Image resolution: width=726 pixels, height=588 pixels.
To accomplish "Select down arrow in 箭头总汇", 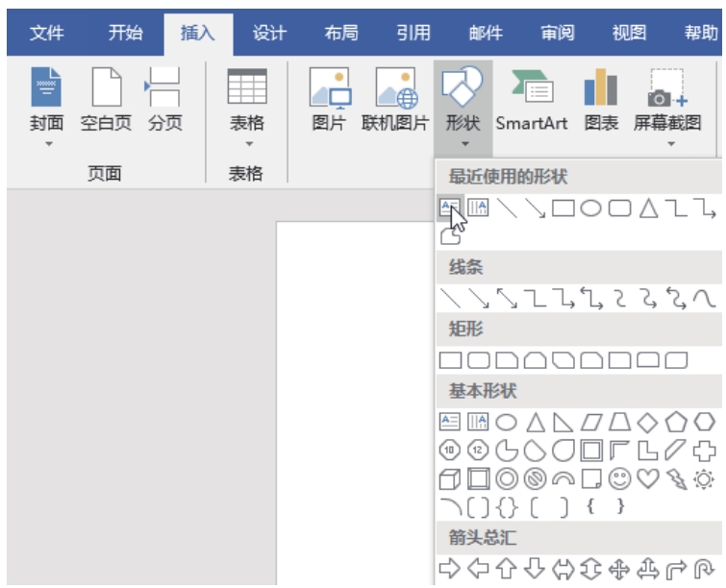I will tap(535, 569).
